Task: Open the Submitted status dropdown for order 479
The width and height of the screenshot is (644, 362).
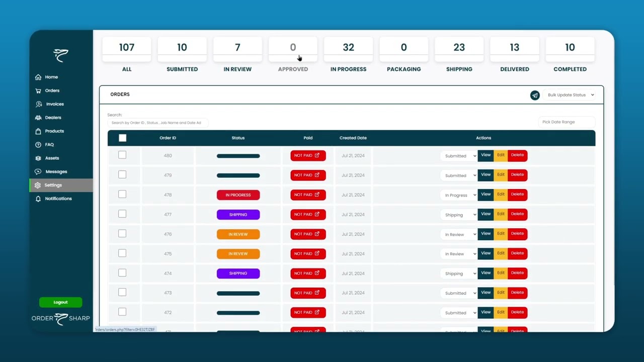Action: [x=459, y=175]
